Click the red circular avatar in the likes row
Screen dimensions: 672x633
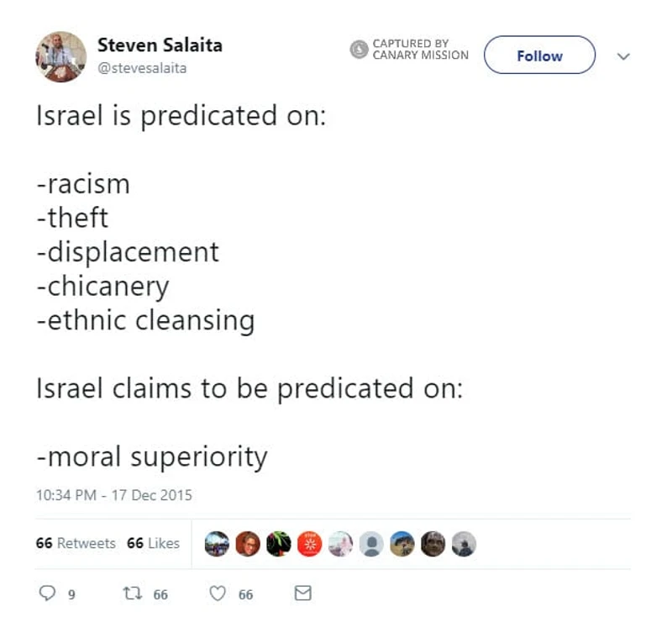pyautogui.click(x=310, y=544)
